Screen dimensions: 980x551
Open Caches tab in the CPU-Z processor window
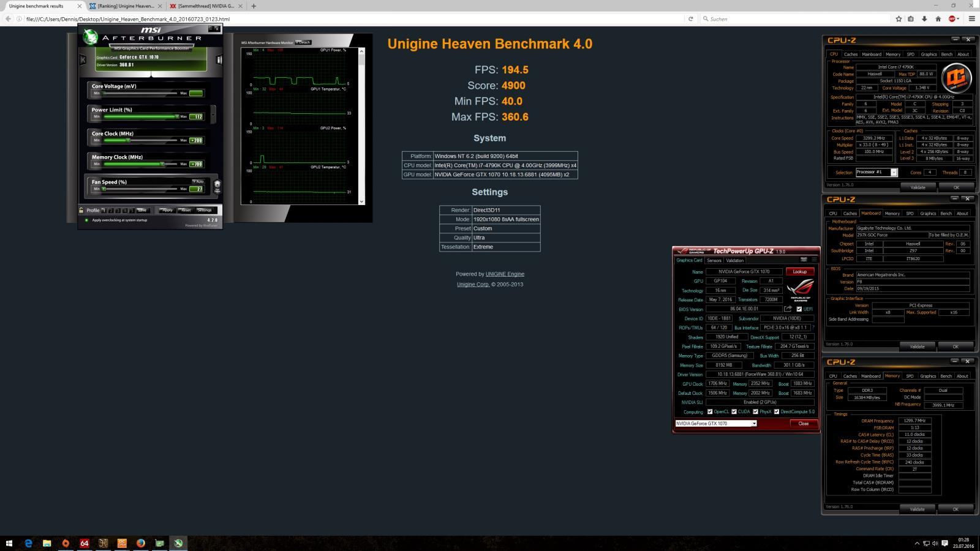(x=851, y=54)
